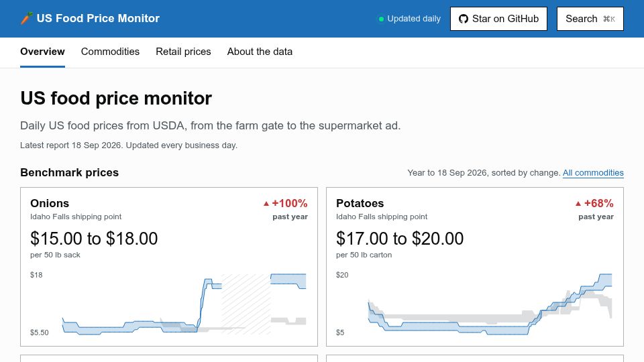
Task: Click the GitHub octocat icon
Action: point(464,19)
